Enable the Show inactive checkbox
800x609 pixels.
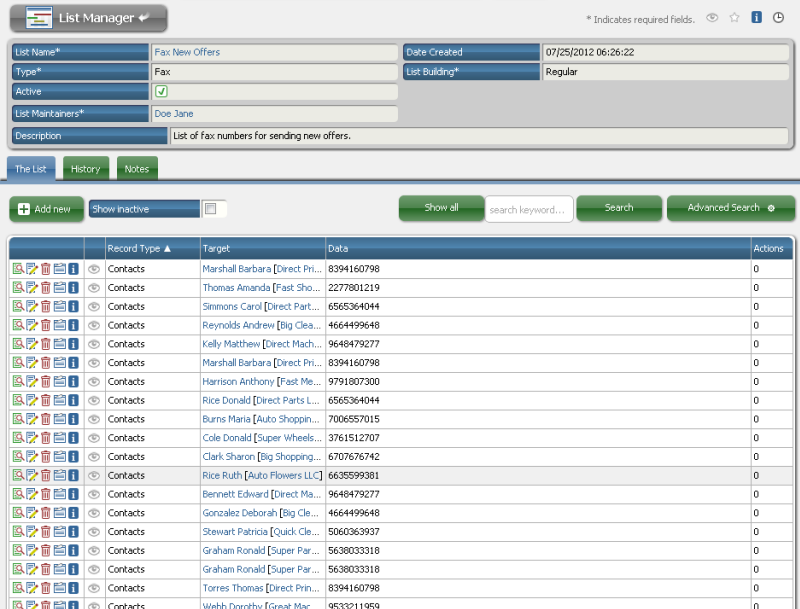210,209
